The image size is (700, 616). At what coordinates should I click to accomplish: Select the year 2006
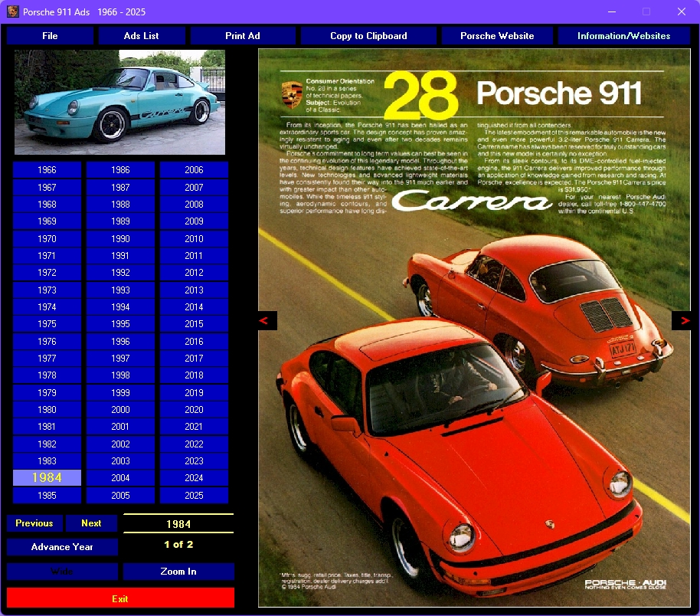195,170
